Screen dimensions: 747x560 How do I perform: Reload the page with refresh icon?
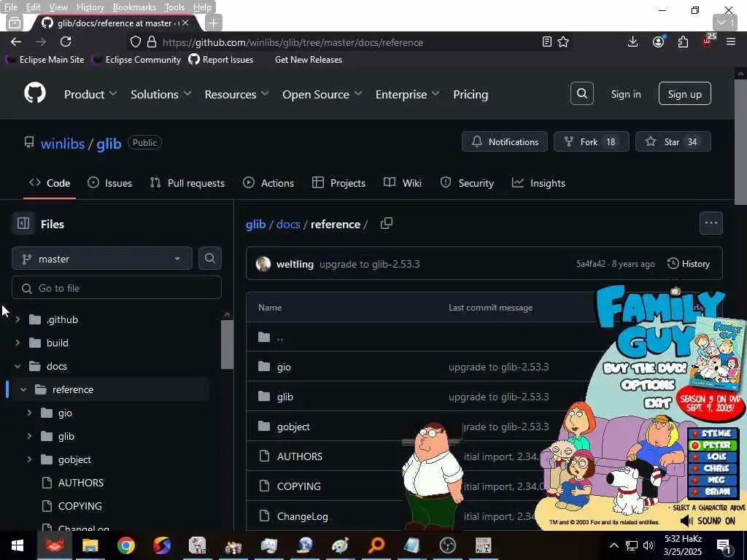click(x=66, y=42)
